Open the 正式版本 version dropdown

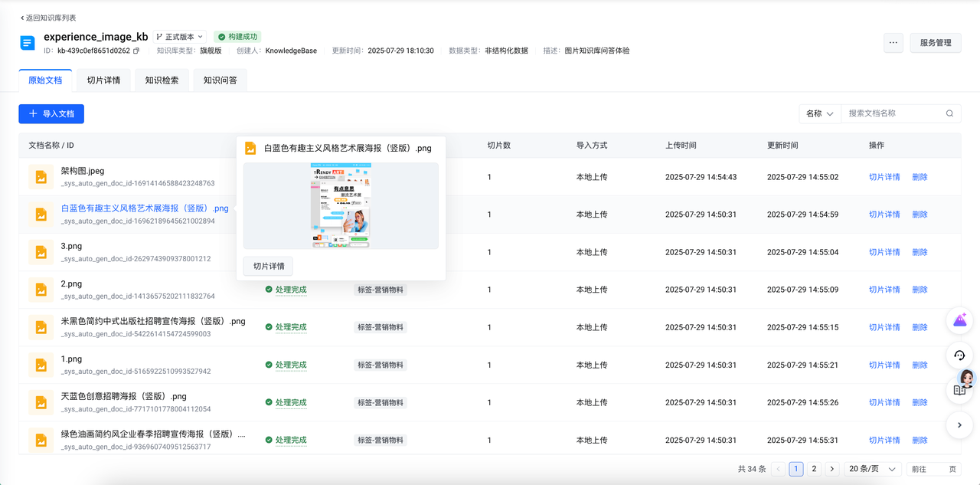[x=181, y=37]
